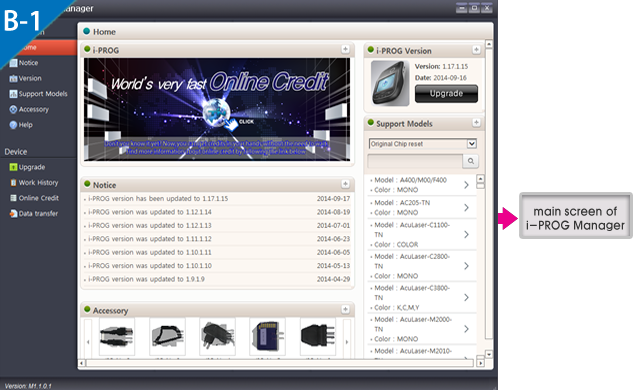The height and width of the screenshot is (390, 644).
Task: Open notice about version 1.12.1.13
Action: 217,225
